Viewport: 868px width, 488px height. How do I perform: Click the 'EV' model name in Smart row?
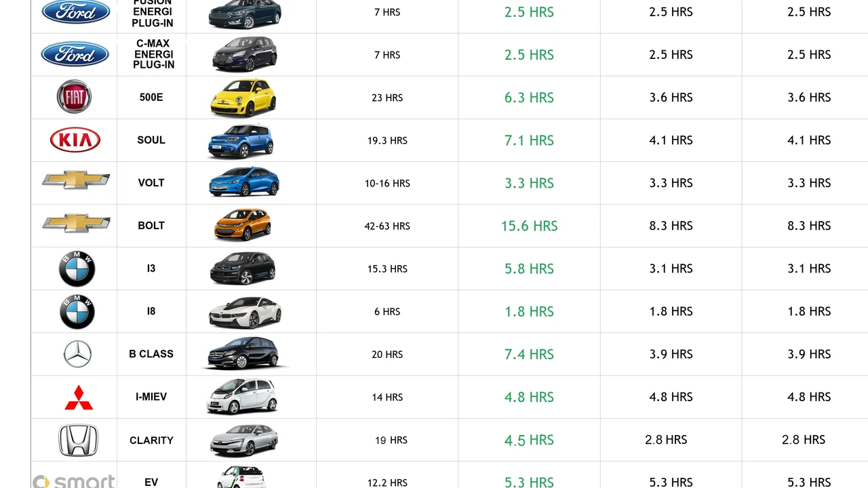[x=151, y=482]
